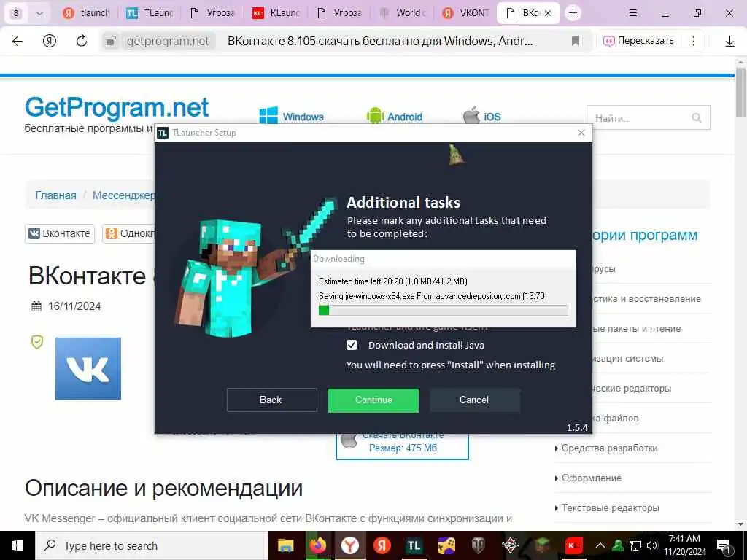Bookmark the page with the bookmark icon

[x=576, y=41]
